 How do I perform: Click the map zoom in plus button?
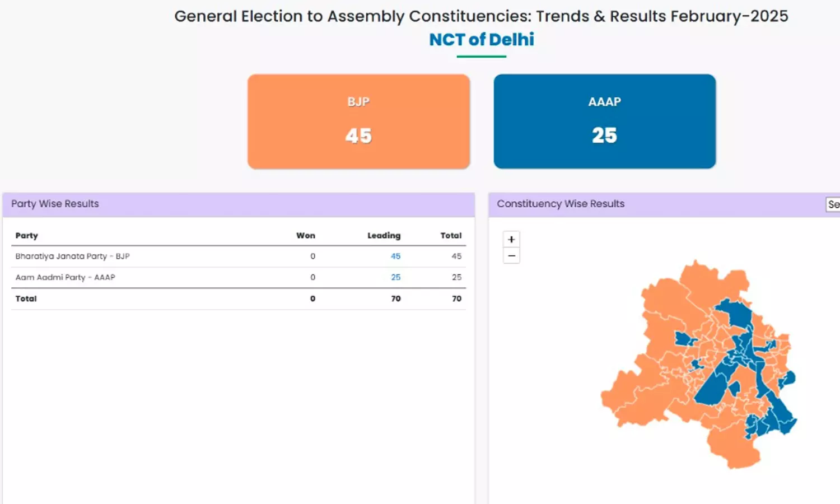click(x=511, y=239)
